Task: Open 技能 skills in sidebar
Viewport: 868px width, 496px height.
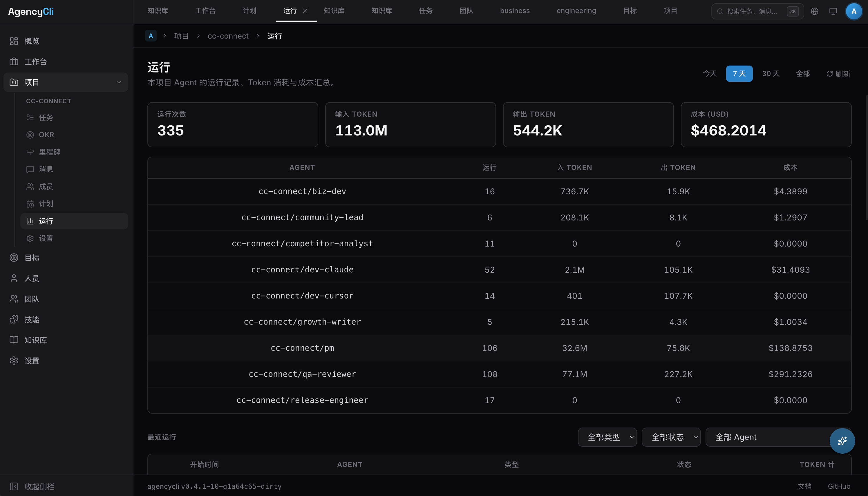Action: (x=32, y=320)
